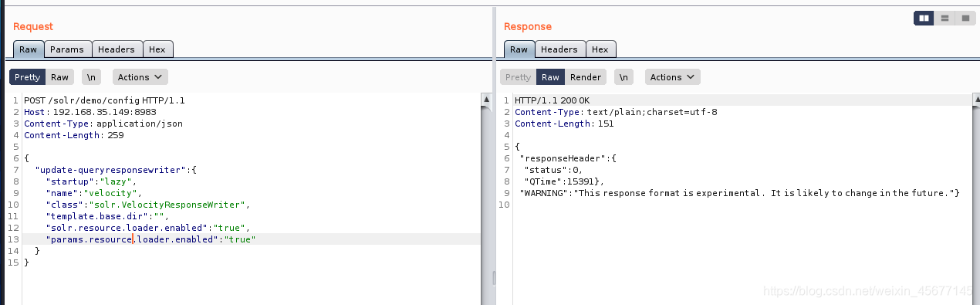Click HTTP/1.1 200 OK status line
Screen dimensions: 980x305
coord(552,100)
